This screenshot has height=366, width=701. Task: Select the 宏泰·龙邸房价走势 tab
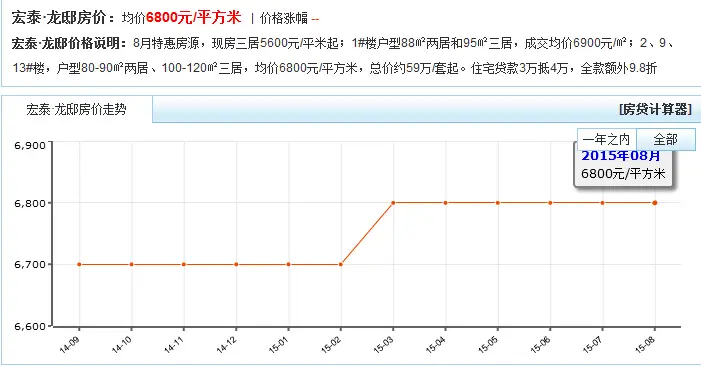76,109
